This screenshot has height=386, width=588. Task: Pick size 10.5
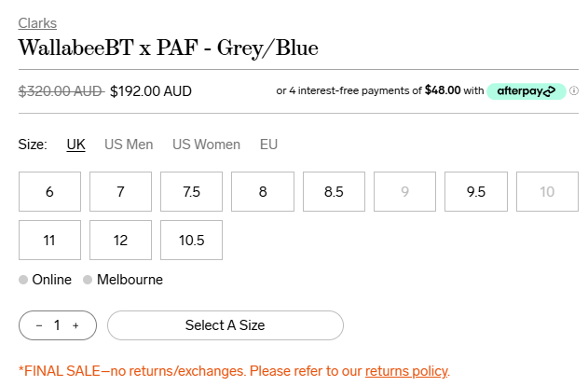point(192,241)
